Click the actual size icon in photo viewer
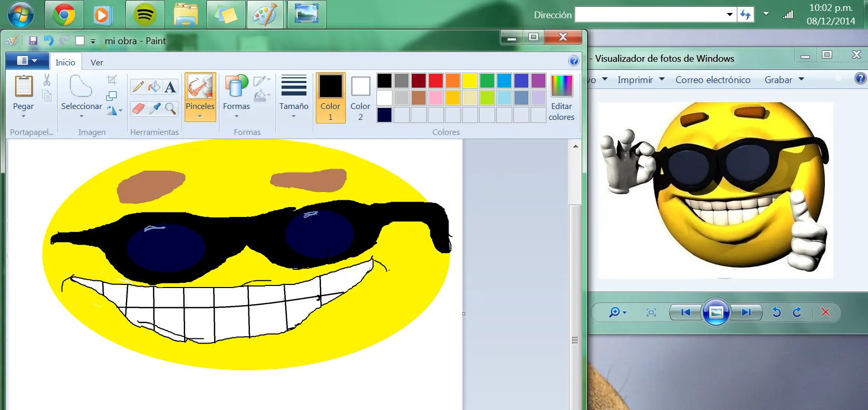This screenshot has height=410, width=868. [651, 312]
